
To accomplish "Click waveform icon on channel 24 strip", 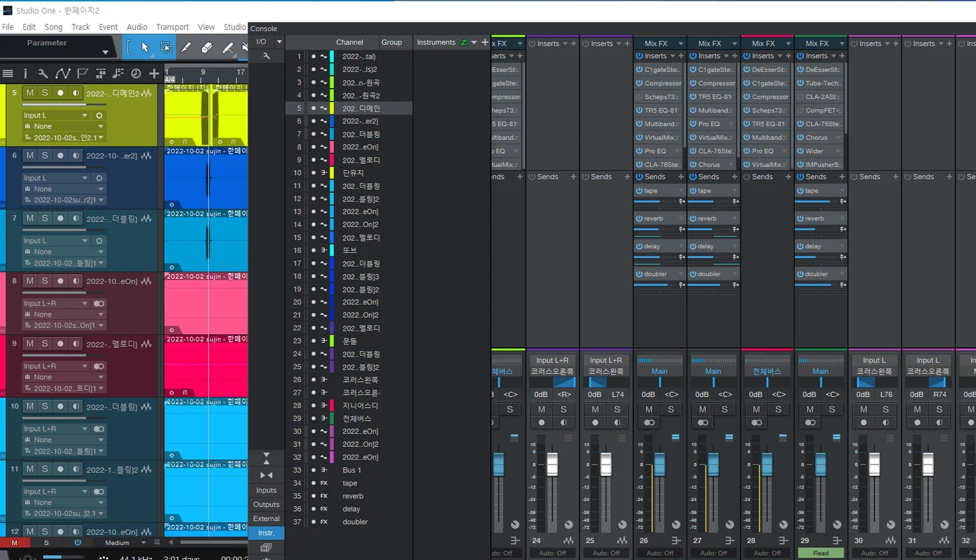I will point(569,541).
